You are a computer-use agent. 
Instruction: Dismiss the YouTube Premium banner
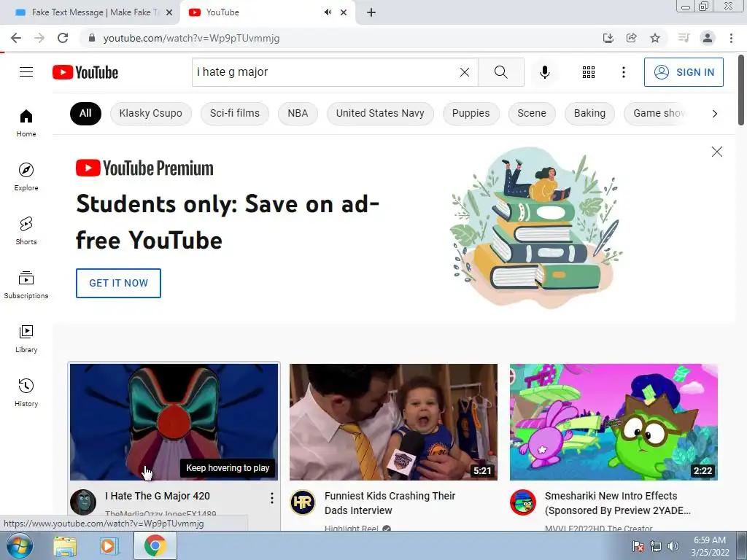coord(716,152)
